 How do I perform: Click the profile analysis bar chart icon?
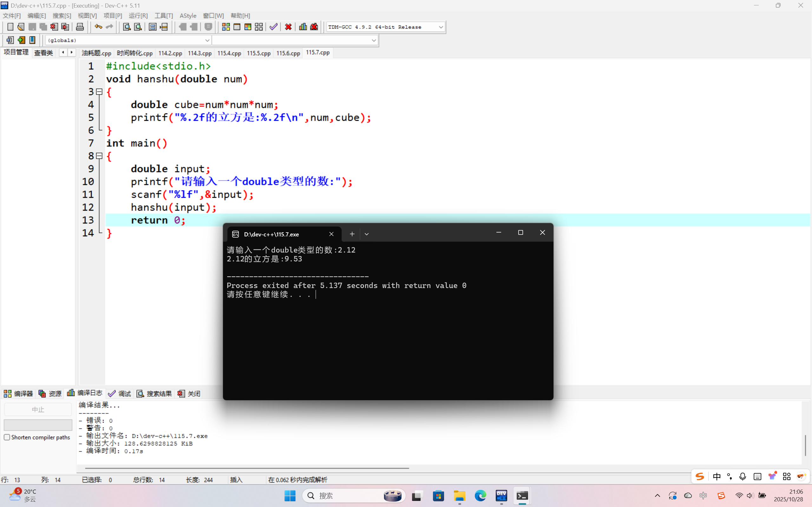click(x=303, y=27)
